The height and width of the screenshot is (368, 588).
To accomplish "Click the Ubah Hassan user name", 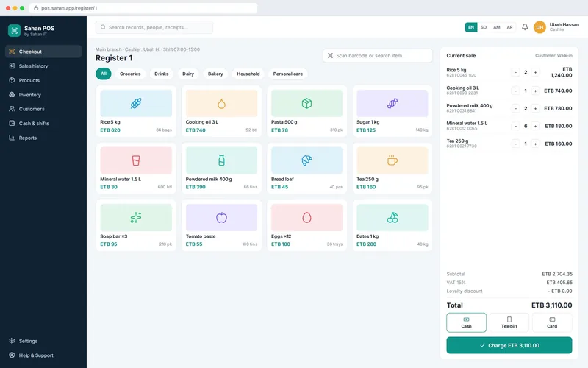I will click(564, 24).
